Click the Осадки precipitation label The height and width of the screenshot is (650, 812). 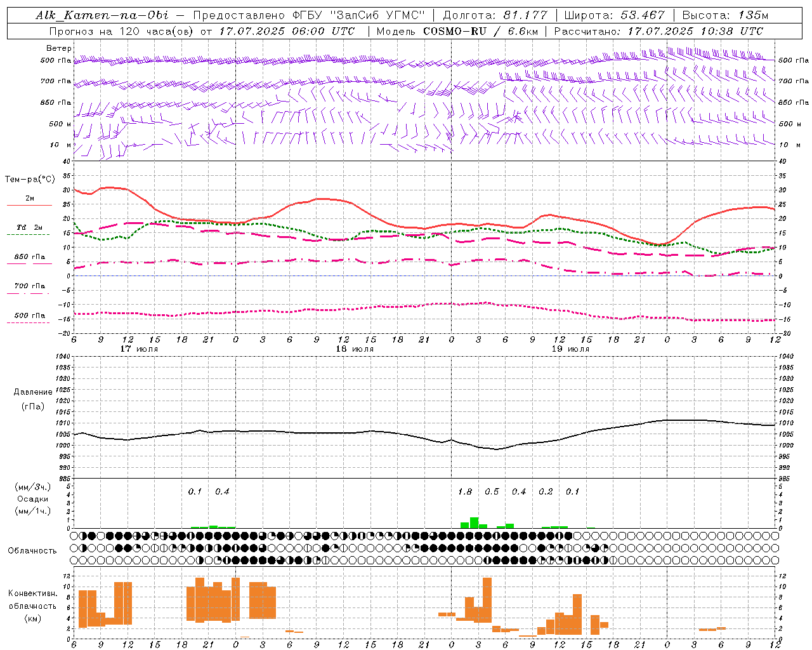click(x=32, y=499)
